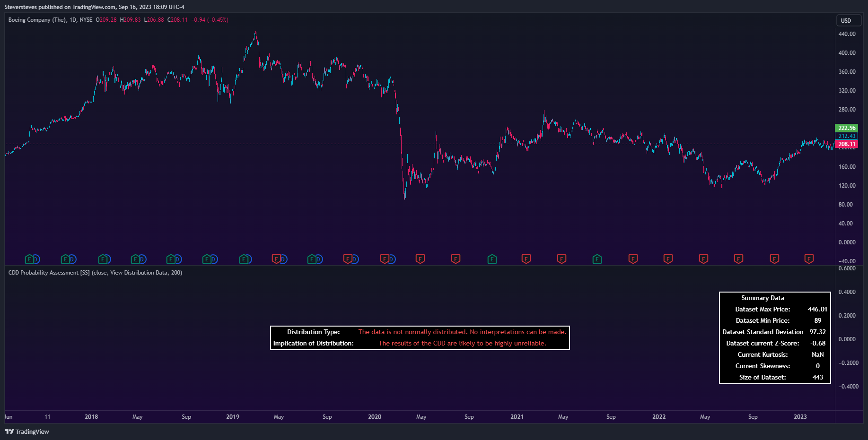Click the 2020 label on the time axis
868x440 pixels.
tap(375, 417)
